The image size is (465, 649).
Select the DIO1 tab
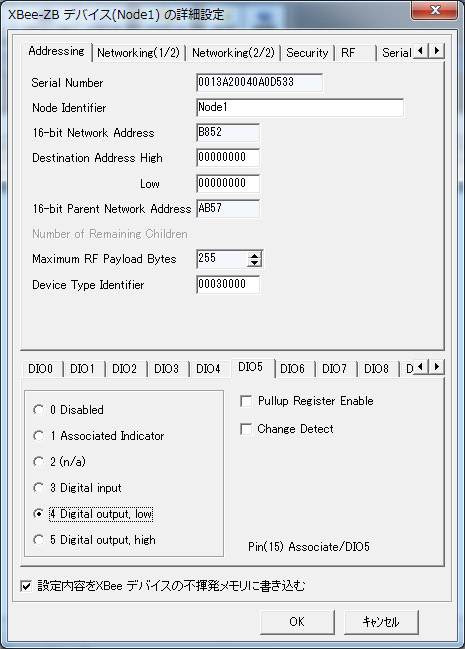click(x=82, y=369)
